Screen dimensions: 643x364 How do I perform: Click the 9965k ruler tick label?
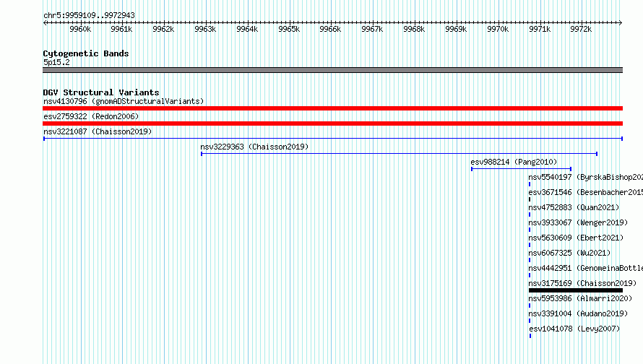(289, 29)
